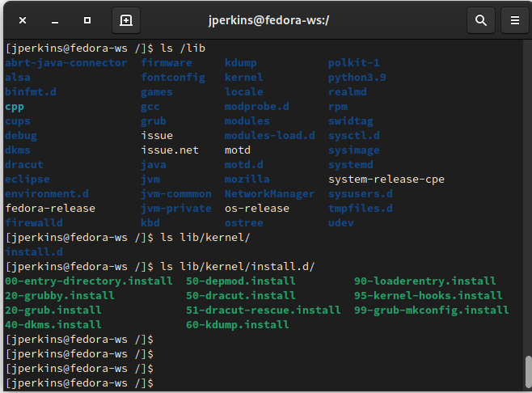Image resolution: width=532 pixels, height=393 pixels.
Task: Click the udev directory entry
Action: coord(341,223)
